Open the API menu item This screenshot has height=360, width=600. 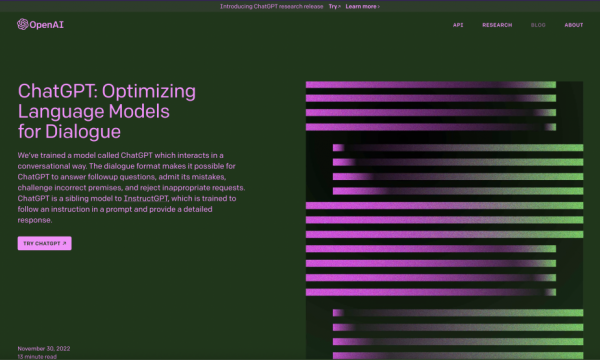[x=458, y=25]
